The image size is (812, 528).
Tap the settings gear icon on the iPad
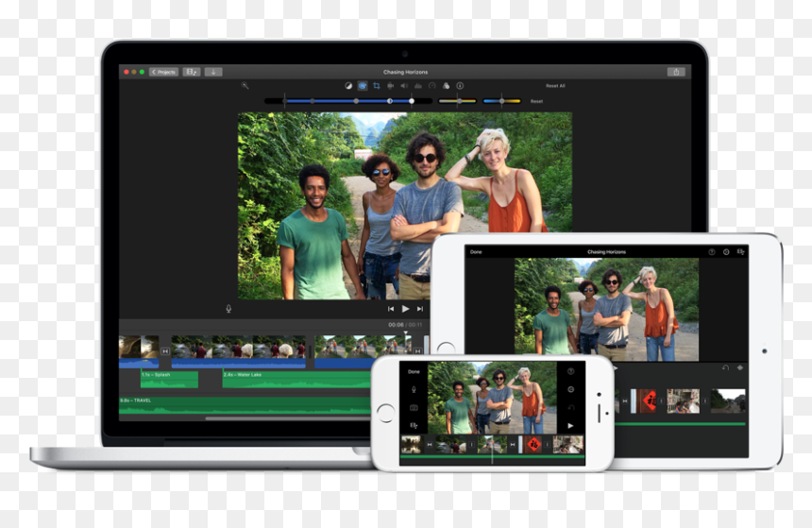(x=727, y=252)
